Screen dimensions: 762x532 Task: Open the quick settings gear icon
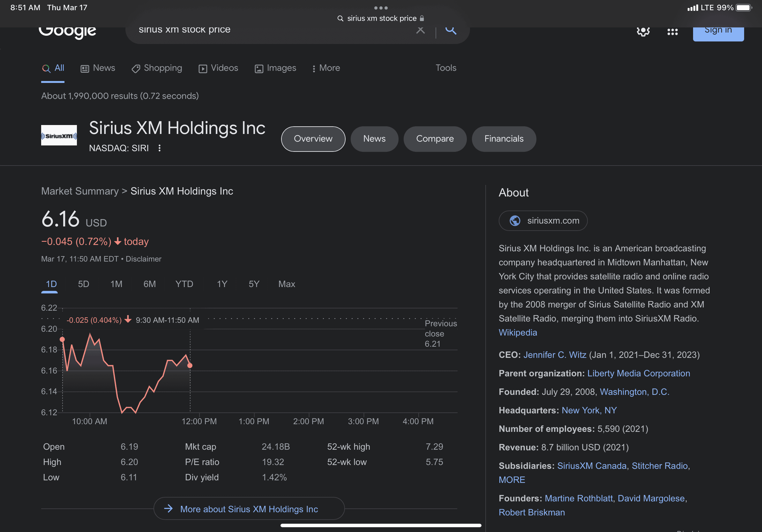pos(643,32)
